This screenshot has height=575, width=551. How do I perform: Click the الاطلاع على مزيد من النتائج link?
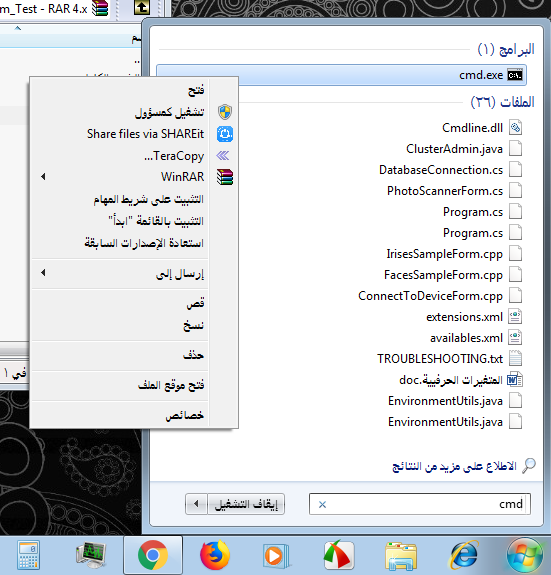(x=454, y=466)
